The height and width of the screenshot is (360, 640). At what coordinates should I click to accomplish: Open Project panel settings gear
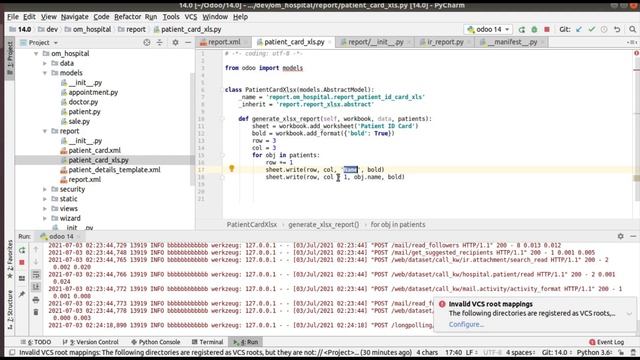tap(176, 42)
